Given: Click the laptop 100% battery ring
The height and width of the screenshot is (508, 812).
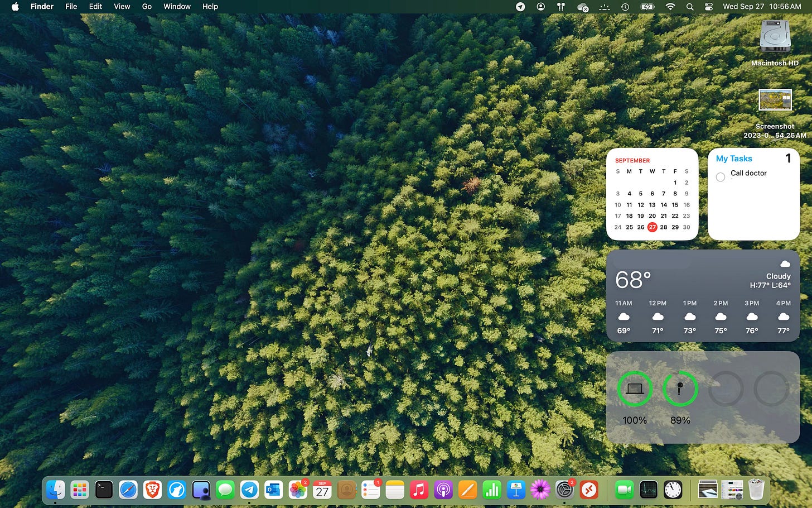Looking at the screenshot, I should click(635, 389).
